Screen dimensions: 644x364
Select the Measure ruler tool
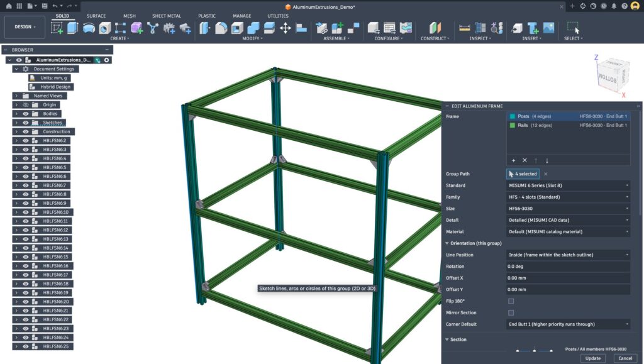465,28
